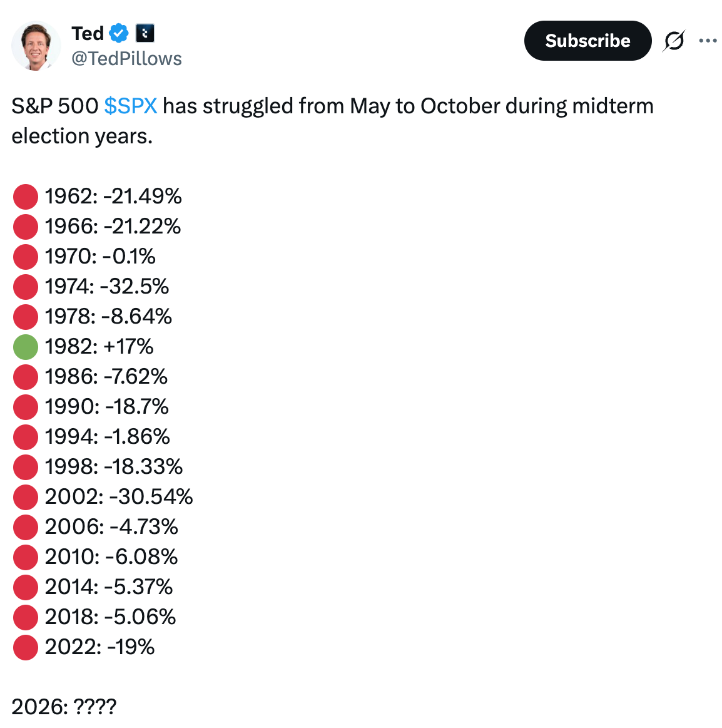Image resolution: width=722 pixels, height=728 pixels.
Task: Click the red circle beside 1990
Action: pyautogui.click(x=26, y=407)
